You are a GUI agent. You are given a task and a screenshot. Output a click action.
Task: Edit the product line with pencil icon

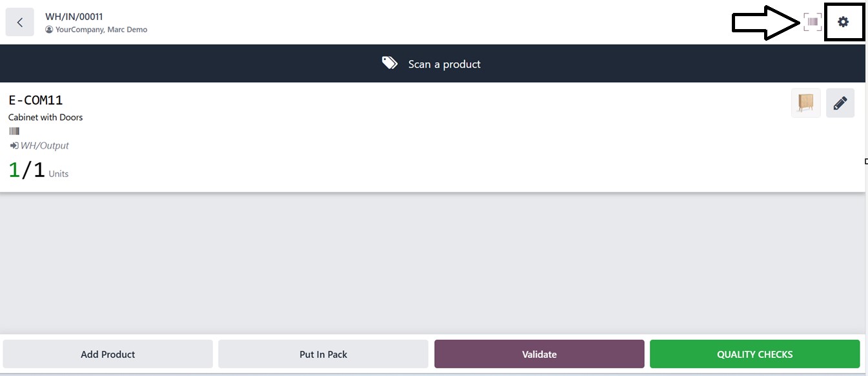[840, 103]
